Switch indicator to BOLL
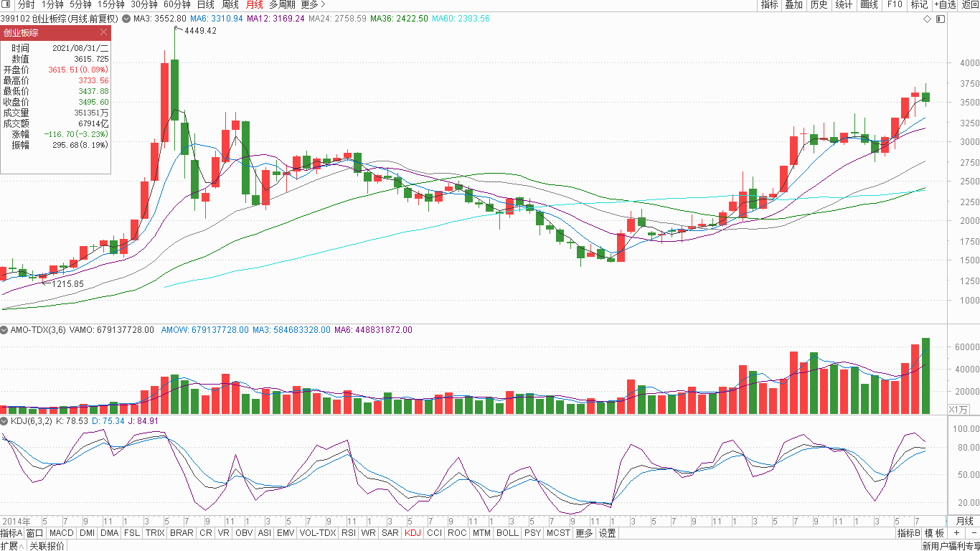Screen dimensions: 980x551 pos(508,533)
